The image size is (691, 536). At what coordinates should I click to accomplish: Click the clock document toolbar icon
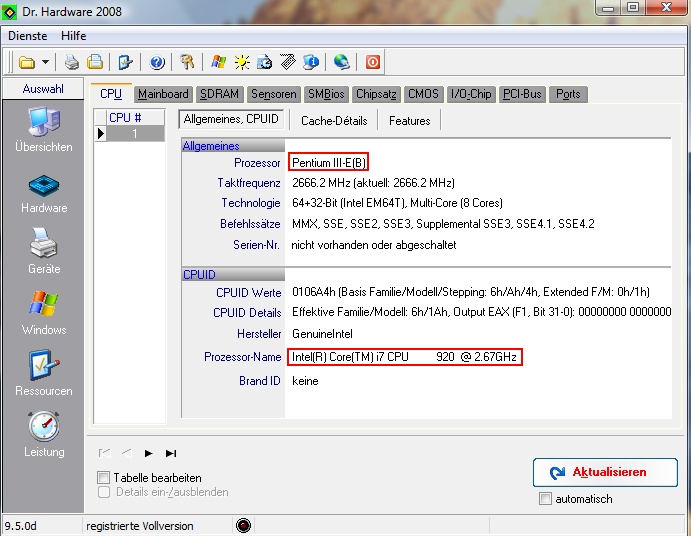(264, 62)
